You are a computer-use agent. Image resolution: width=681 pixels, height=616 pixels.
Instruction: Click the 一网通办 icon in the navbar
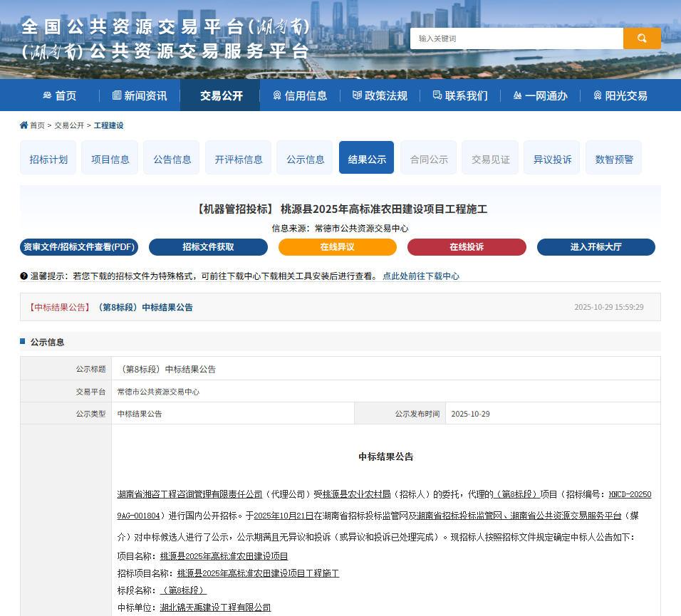coord(517,95)
